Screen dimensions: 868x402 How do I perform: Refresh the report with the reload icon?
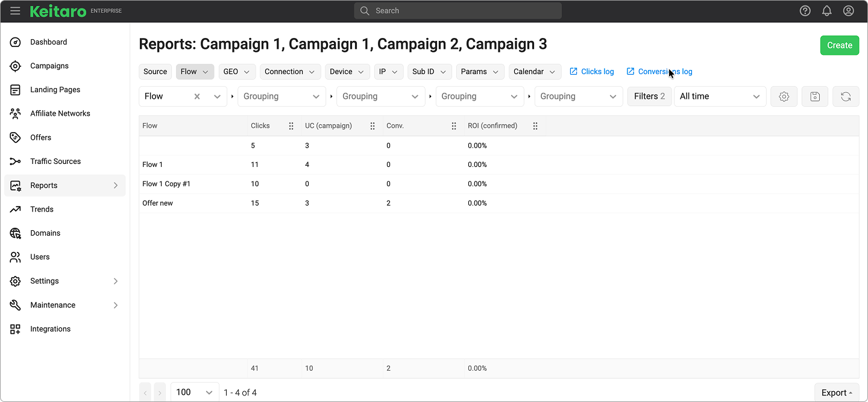point(845,96)
